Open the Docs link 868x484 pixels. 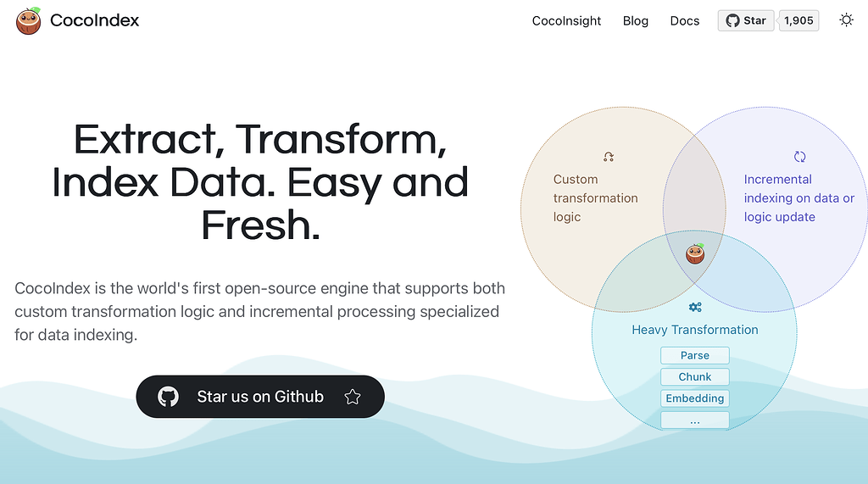click(x=685, y=21)
